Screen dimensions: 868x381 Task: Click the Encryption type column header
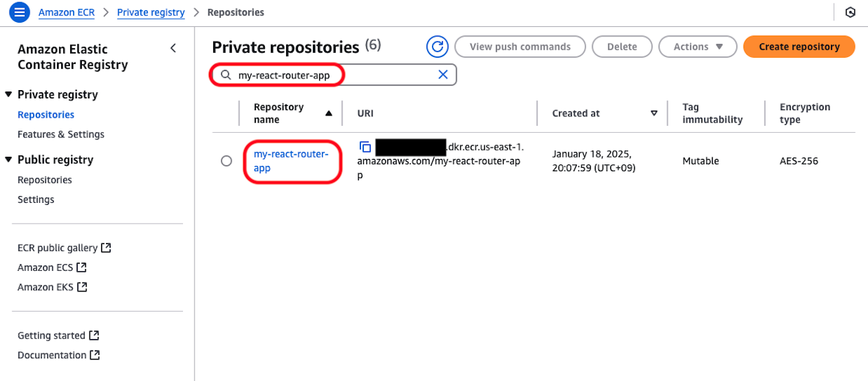[x=805, y=113]
